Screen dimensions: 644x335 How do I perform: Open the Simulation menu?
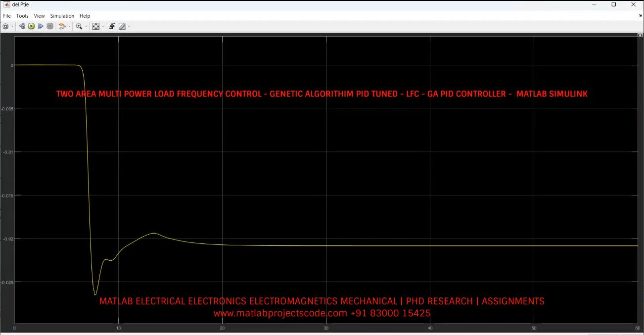[x=62, y=15]
